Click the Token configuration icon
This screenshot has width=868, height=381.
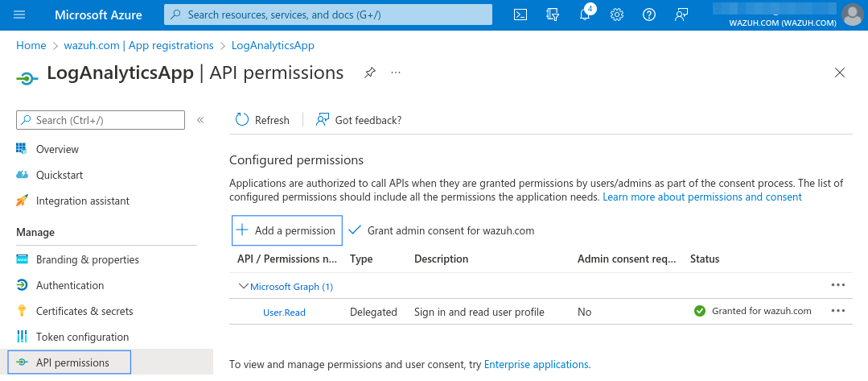coord(22,337)
